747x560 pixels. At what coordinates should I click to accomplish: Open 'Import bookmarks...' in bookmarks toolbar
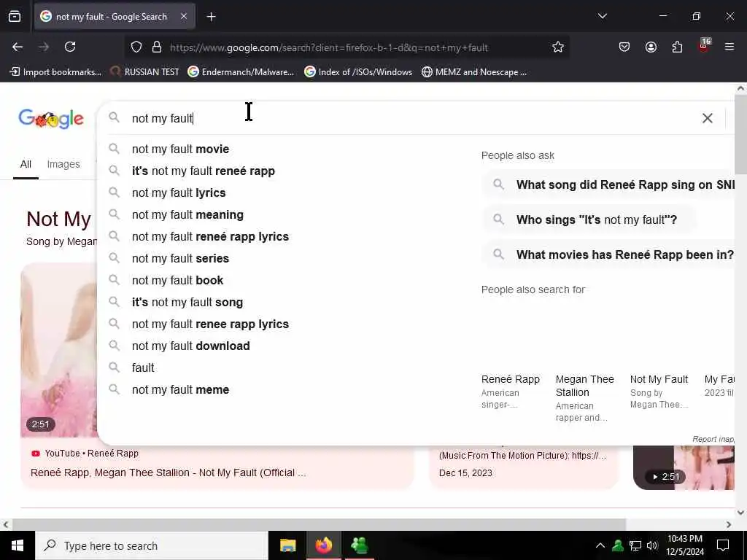click(55, 72)
